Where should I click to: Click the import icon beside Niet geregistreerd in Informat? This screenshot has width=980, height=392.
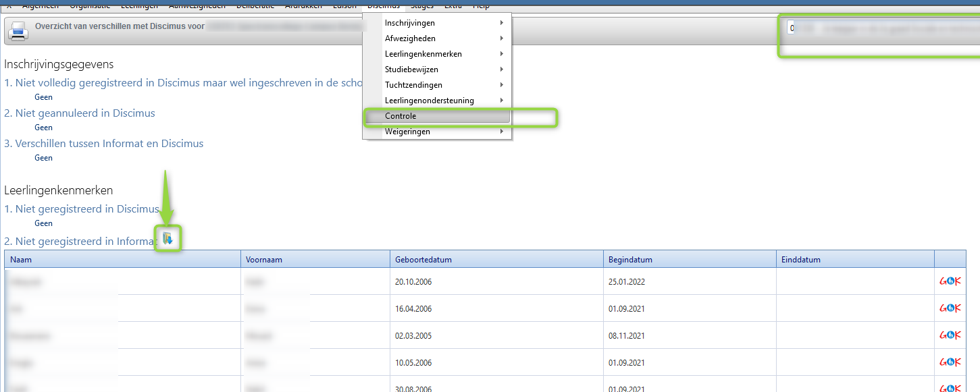168,238
